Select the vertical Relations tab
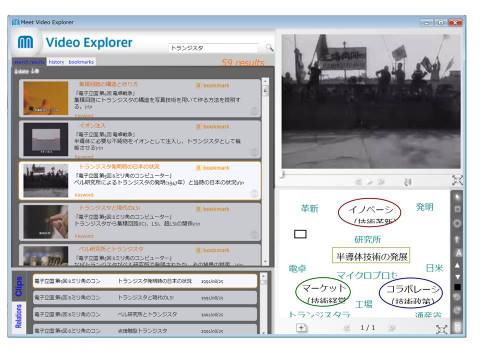This screenshot has width=480, height=360. pyautogui.click(x=19, y=317)
